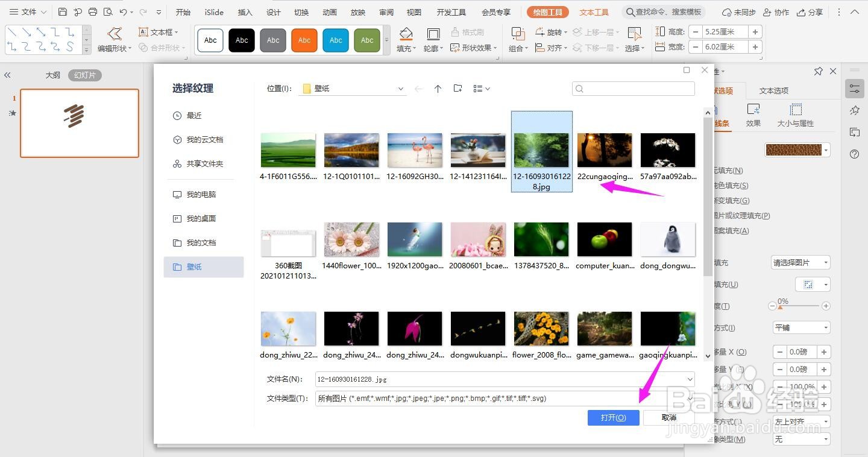This screenshot has height=457, width=868.
Task: Select the 图片或纹理填充(P) radio option
Action: (x=741, y=215)
